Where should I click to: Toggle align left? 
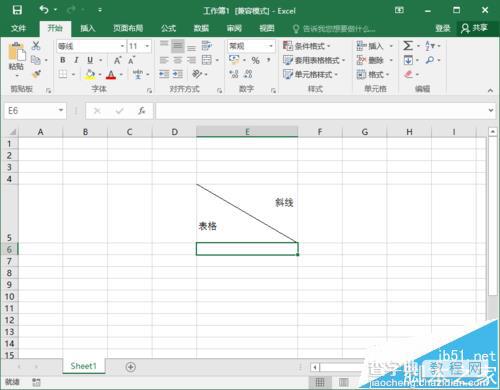point(164,60)
